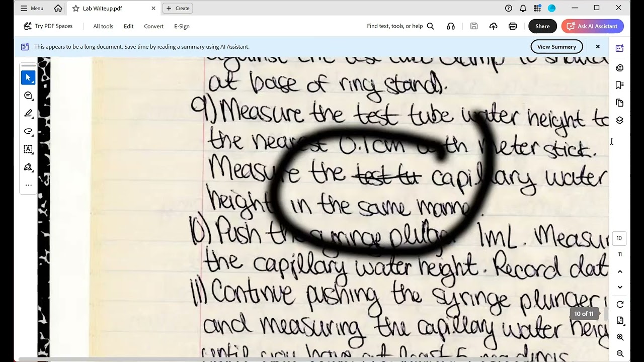The image size is (644, 362).
Task: Go to the previous page arrow
Action: click(x=620, y=271)
